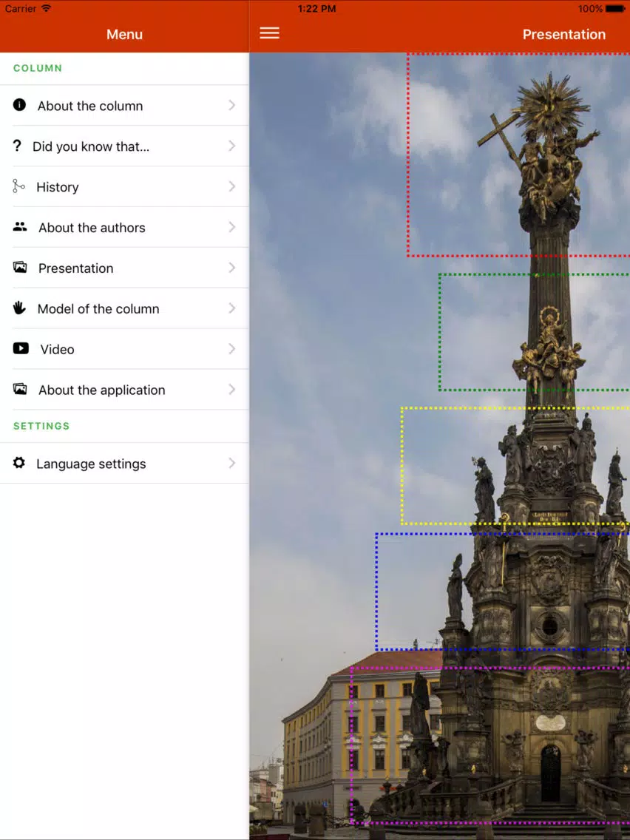The height and width of the screenshot is (840, 630).
Task: Click chevron on History row
Action: 232,186
